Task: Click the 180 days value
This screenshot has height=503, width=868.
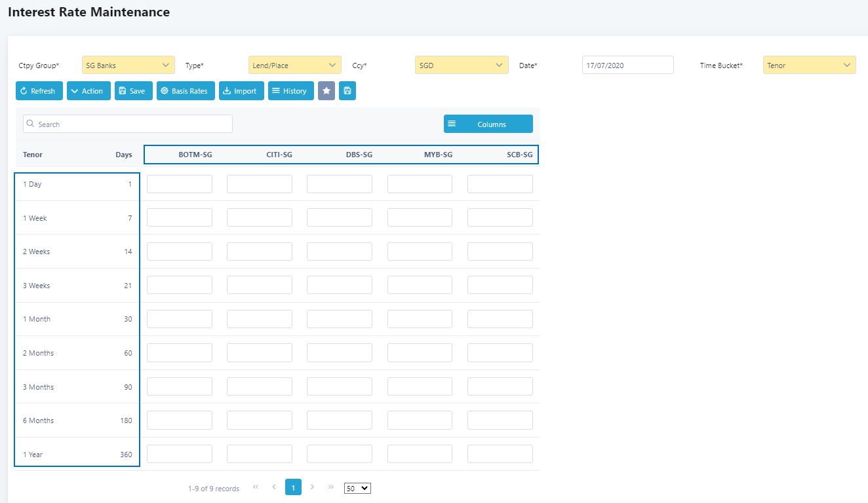Action: (x=126, y=420)
